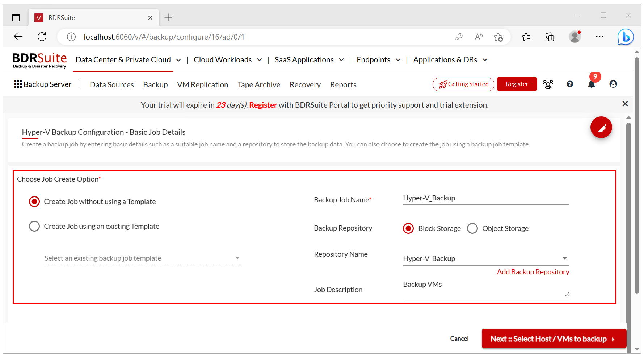Click the Read Aloud icon
Screen dimensions: 644x357
(x=479, y=37)
